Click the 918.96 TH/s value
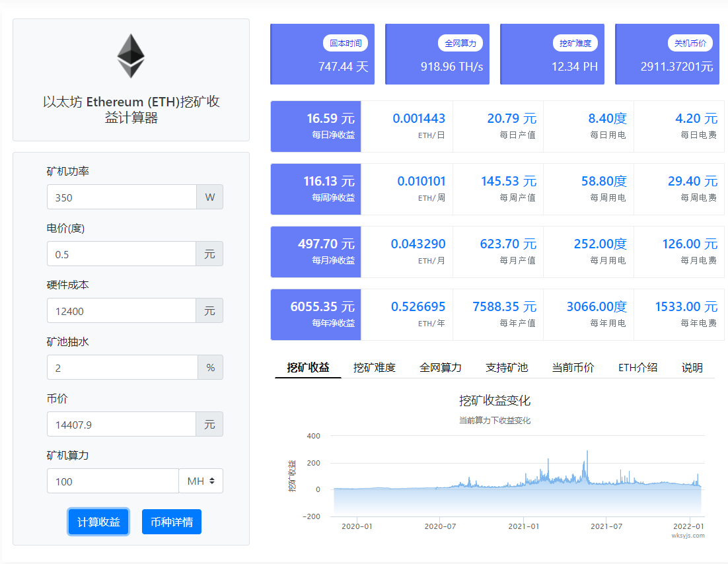Screen dimensions: 728x564 tap(452, 67)
